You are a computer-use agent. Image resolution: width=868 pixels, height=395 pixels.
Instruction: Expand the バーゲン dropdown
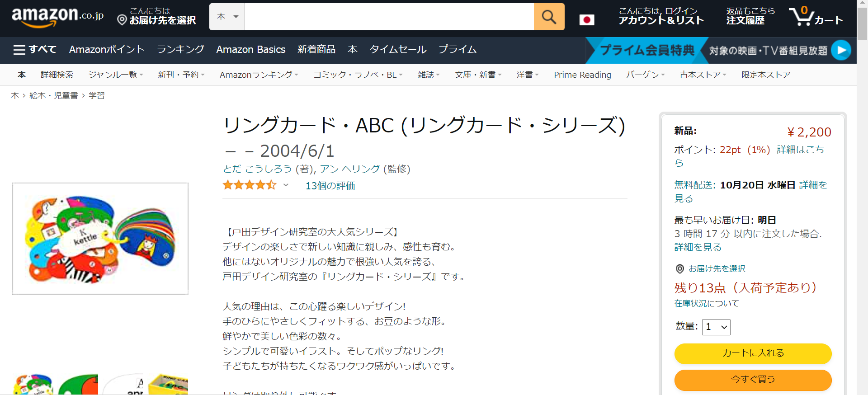[x=645, y=75]
